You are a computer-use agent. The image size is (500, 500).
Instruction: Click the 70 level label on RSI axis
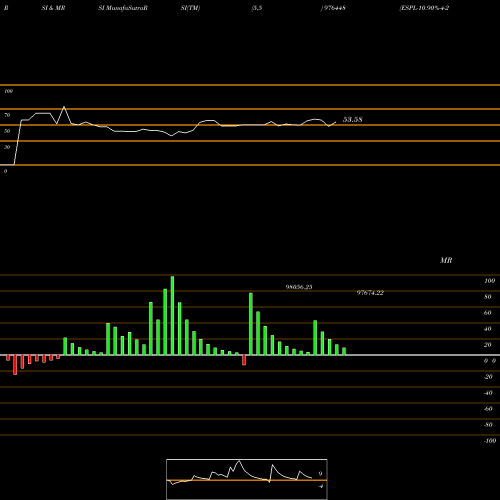(x=7, y=115)
